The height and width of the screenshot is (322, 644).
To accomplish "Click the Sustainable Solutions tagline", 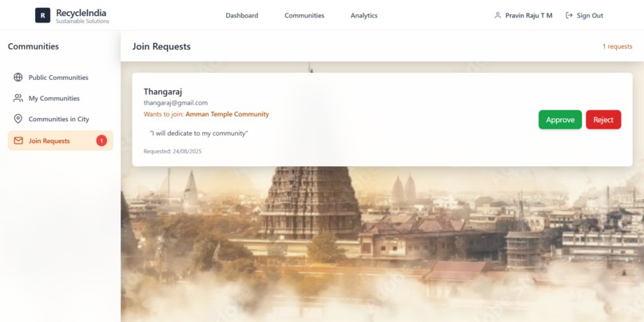I will pyautogui.click(x=82, y=22).
